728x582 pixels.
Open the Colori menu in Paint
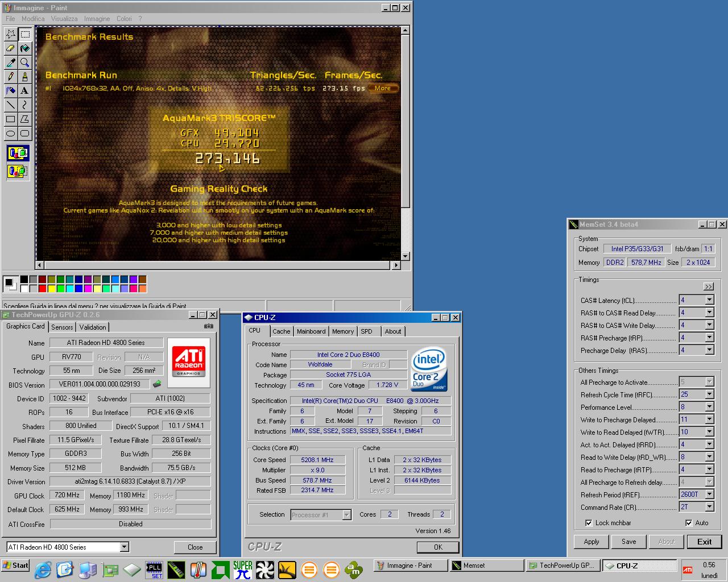(124, 19)
